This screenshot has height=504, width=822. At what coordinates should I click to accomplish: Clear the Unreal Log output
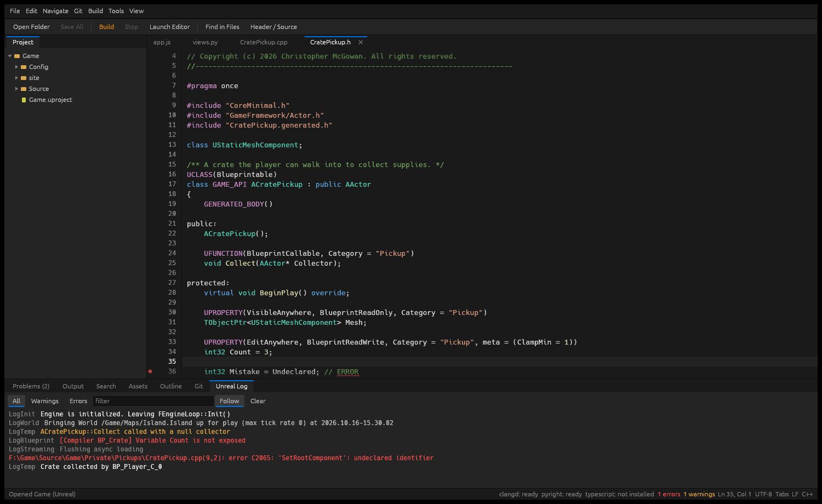click(x=258, y=401)
